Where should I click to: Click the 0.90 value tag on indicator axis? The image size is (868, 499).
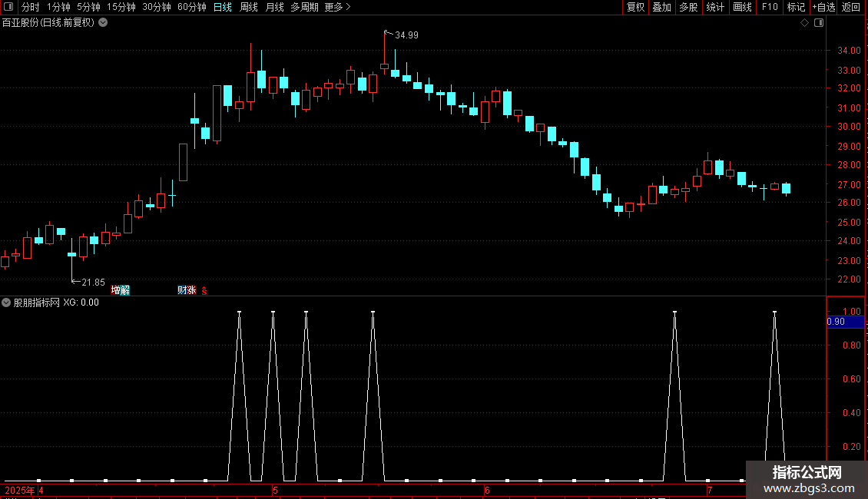pos(845,322)
